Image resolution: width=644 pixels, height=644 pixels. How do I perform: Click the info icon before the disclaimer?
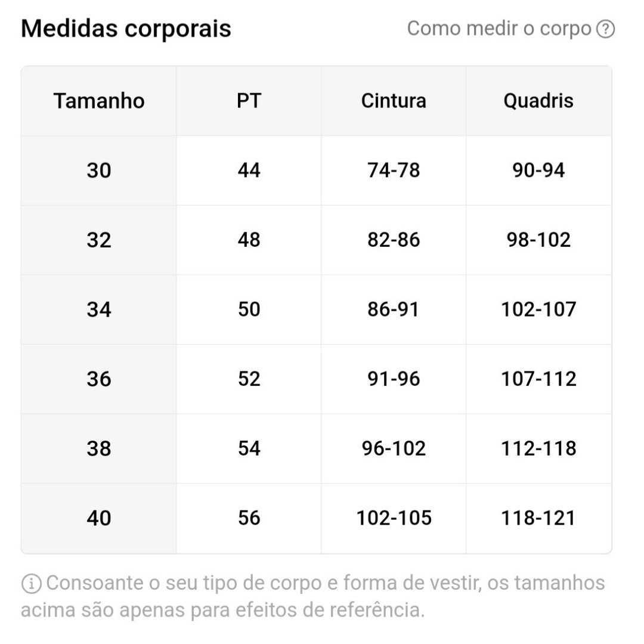coord(31,584)
